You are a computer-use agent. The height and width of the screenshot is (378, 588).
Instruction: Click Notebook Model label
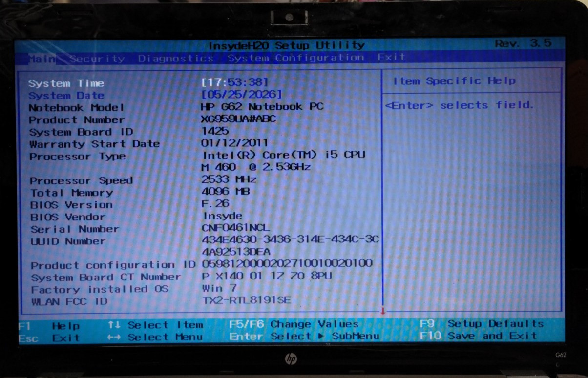click(77, 108)
